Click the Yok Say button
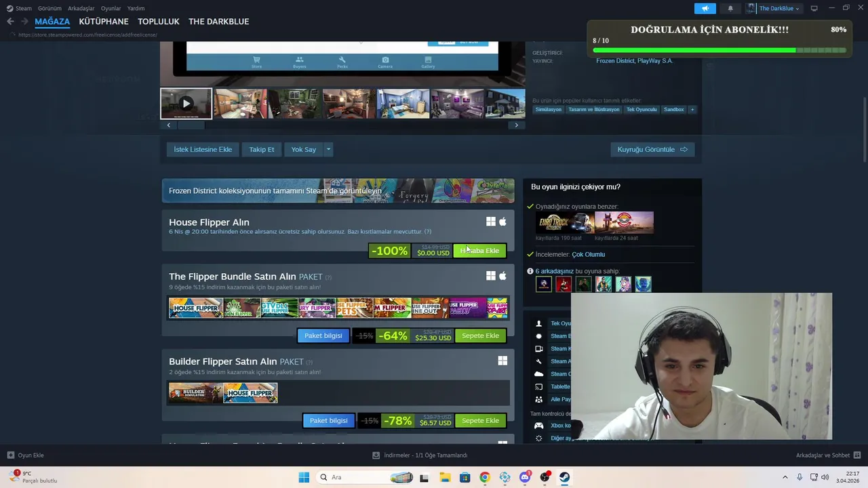 tap(304, 149)
